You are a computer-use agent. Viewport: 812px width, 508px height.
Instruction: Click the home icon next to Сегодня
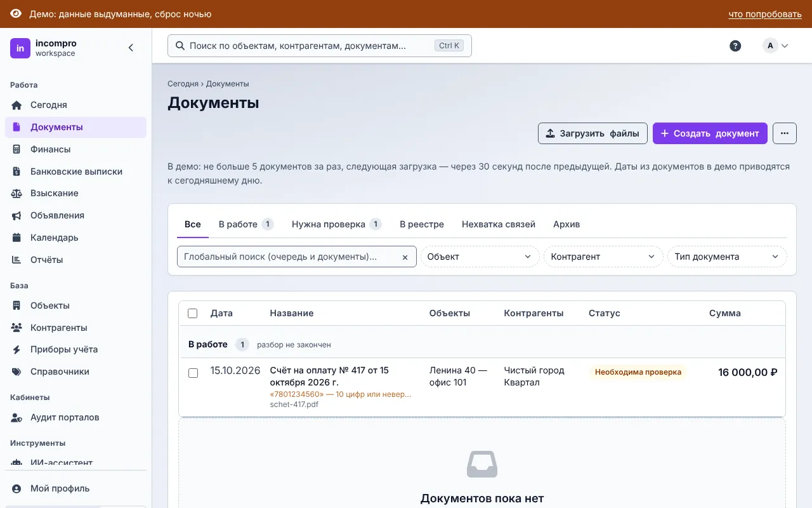point(17,105)
